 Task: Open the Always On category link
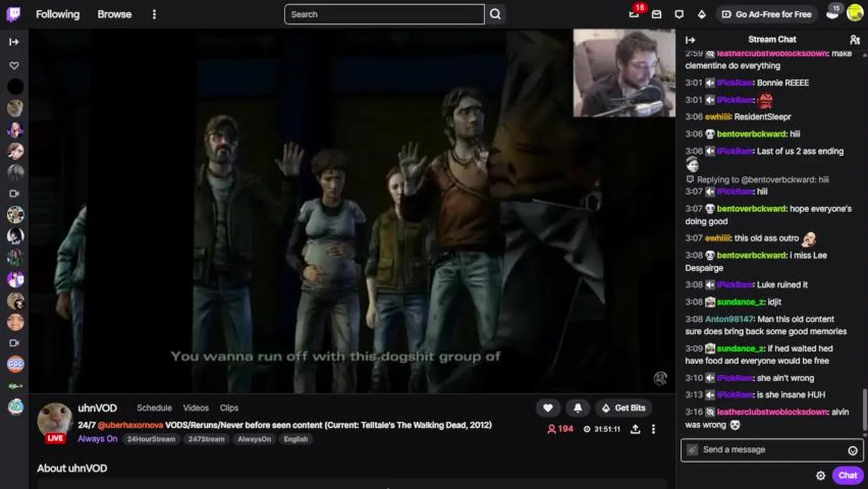(97, 439)
